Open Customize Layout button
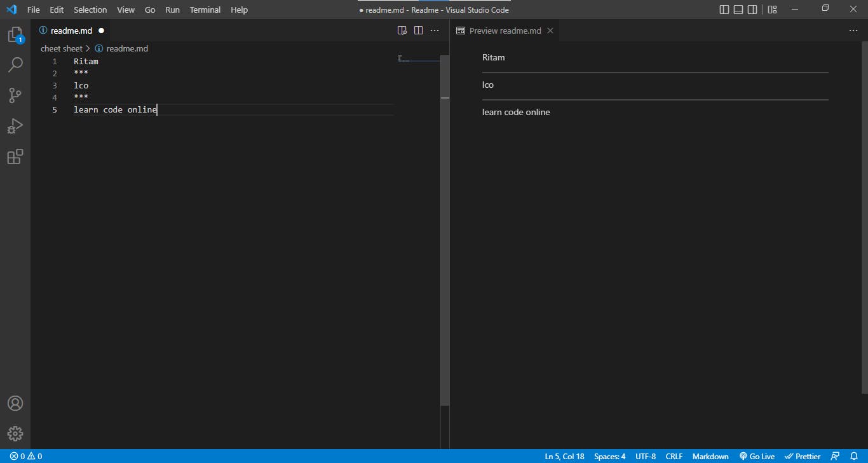Screen dimensions: 868x463 773,10
